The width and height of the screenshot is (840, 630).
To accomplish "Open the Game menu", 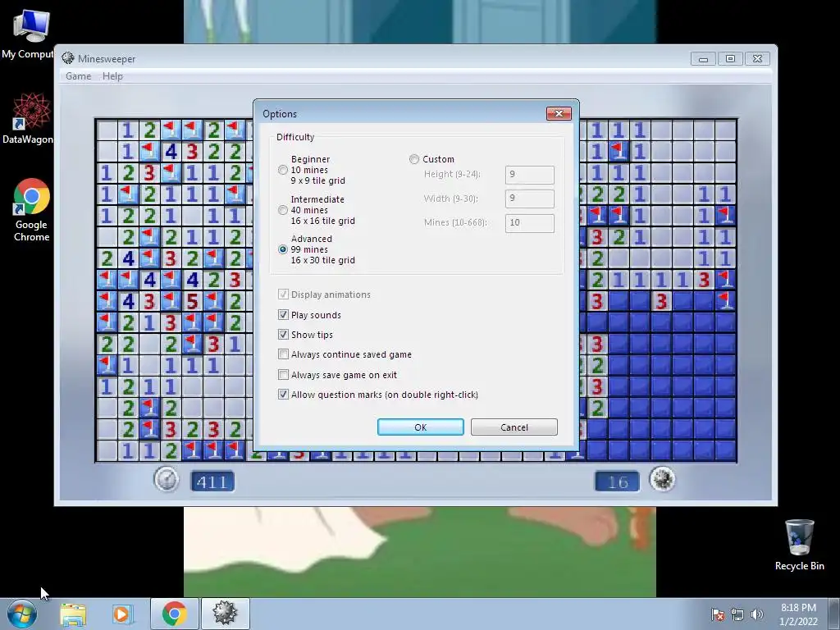I will [78, 76].
